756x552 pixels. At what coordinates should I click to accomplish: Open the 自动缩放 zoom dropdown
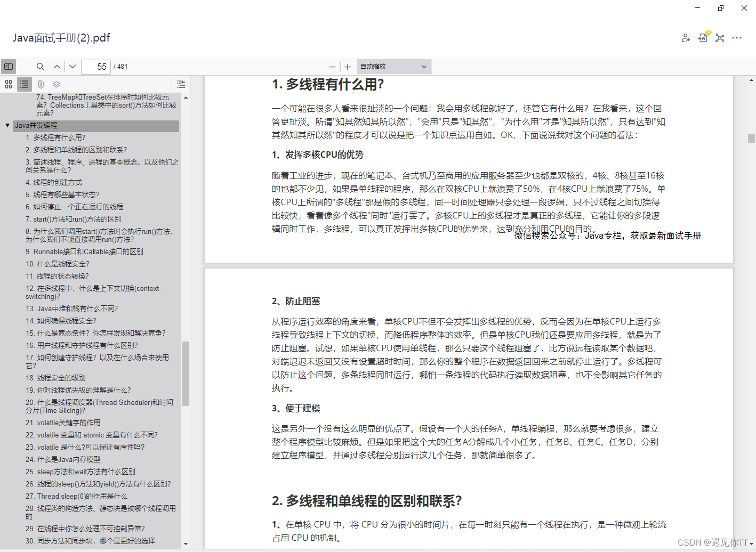tap(394, 67)
